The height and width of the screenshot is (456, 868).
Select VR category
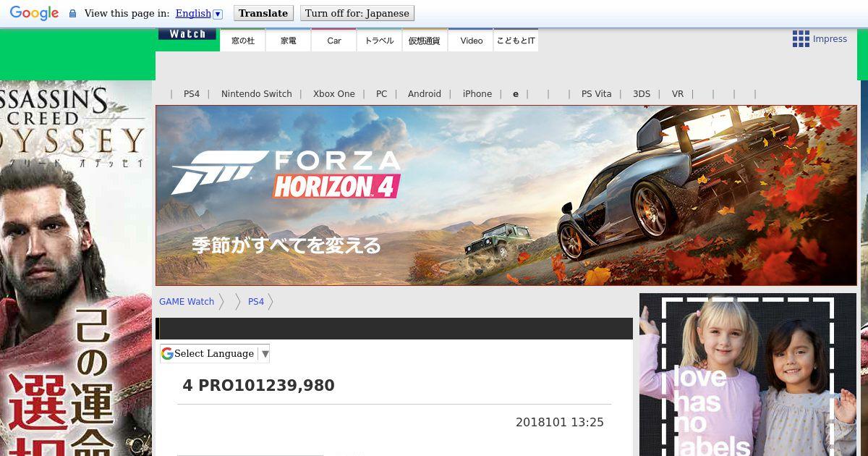pyautogui.click(x=678, y=94)
